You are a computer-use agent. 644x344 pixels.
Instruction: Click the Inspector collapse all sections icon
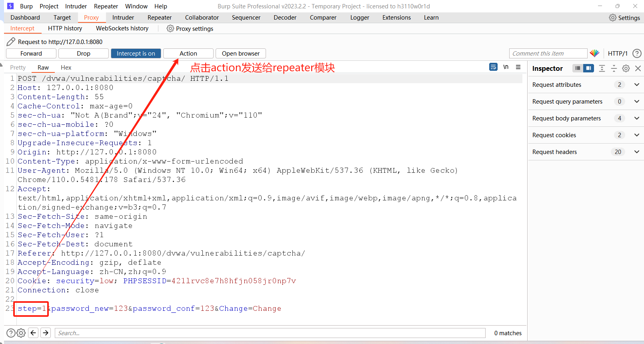(x=614, y=68)
